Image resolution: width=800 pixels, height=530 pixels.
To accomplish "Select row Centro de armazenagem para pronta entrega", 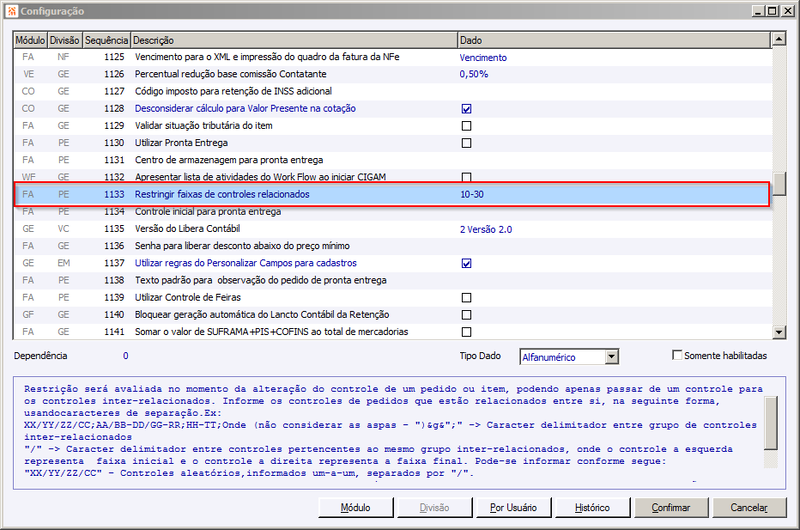I will [392, 160].
